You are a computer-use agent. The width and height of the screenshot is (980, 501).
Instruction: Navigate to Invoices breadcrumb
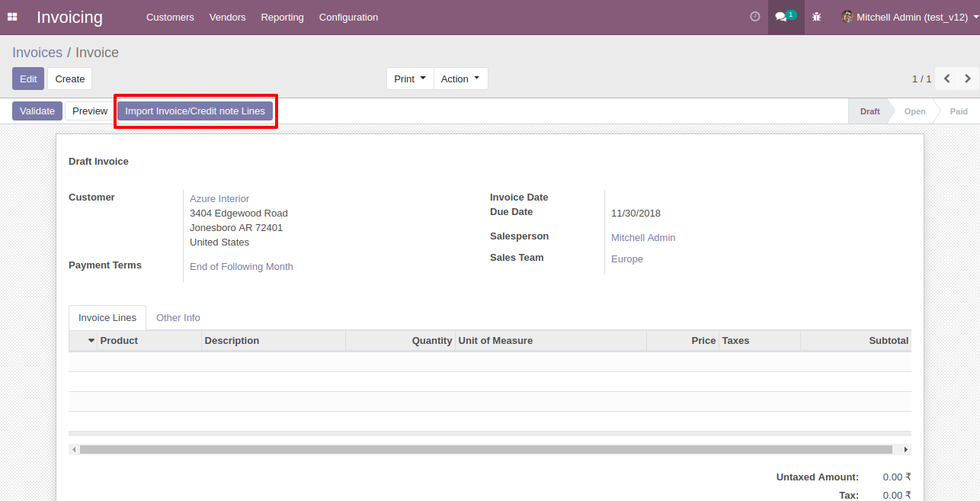37,53
